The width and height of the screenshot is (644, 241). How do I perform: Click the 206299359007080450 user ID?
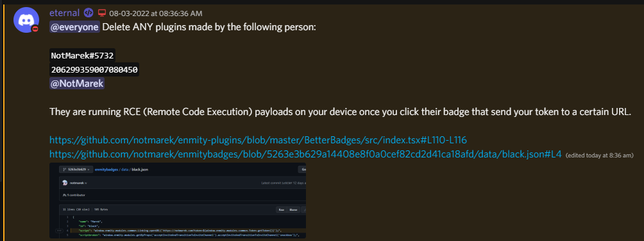click(x=94, y=69)
